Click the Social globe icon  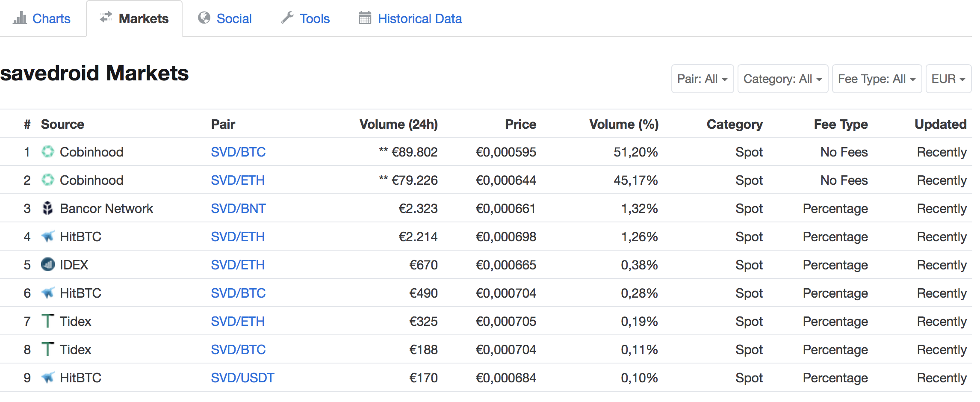(204, 18)
